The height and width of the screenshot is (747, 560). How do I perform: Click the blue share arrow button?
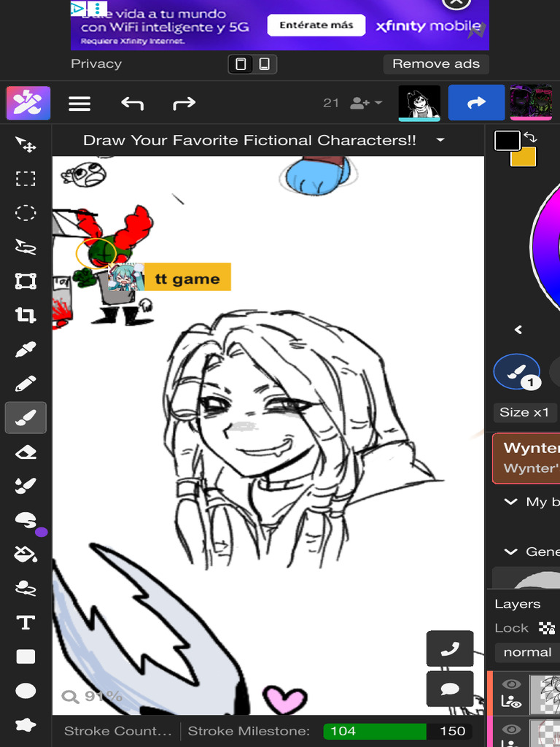476,102
